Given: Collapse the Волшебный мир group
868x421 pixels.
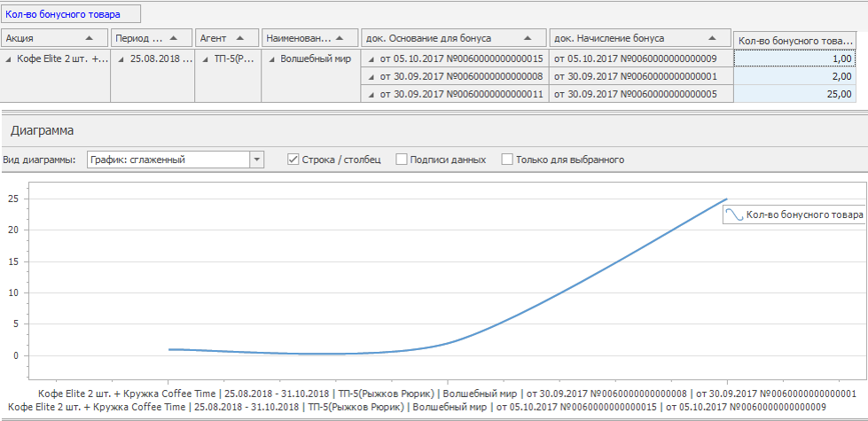Looking at the screenshot, I should (x=271, y=59).
